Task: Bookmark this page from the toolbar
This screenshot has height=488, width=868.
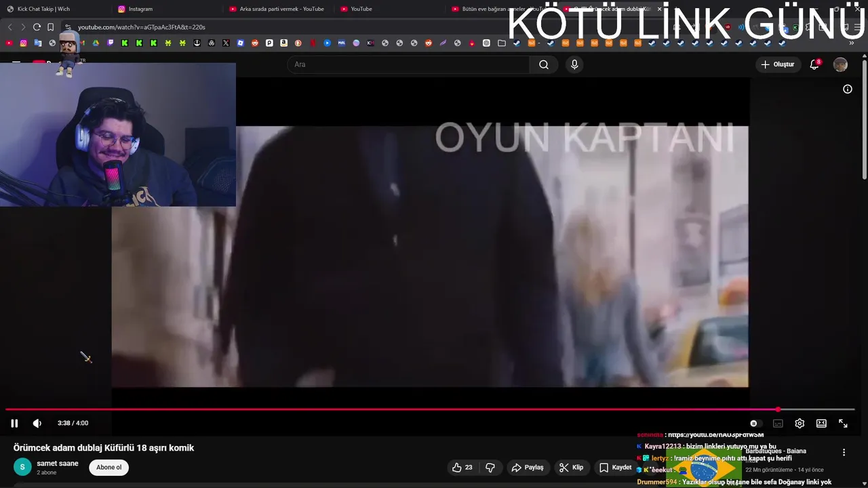Action: (x=50, y=27)
